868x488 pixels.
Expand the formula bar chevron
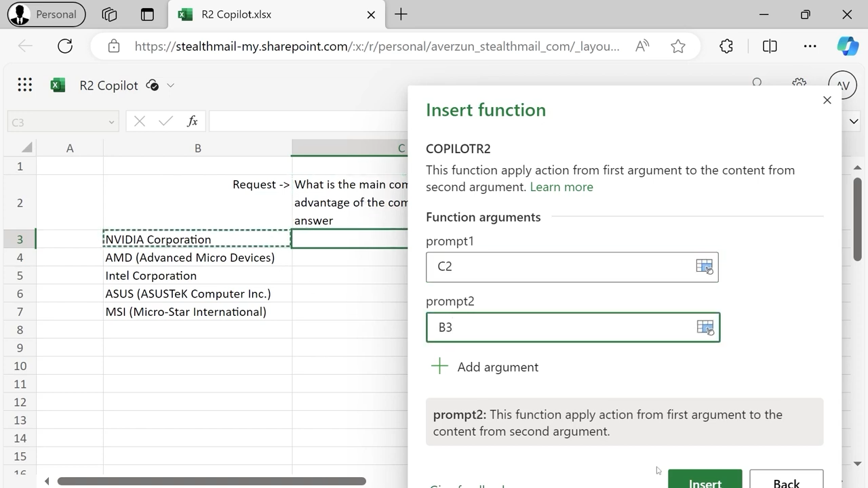pyautogui.click(x=854, y=121)
